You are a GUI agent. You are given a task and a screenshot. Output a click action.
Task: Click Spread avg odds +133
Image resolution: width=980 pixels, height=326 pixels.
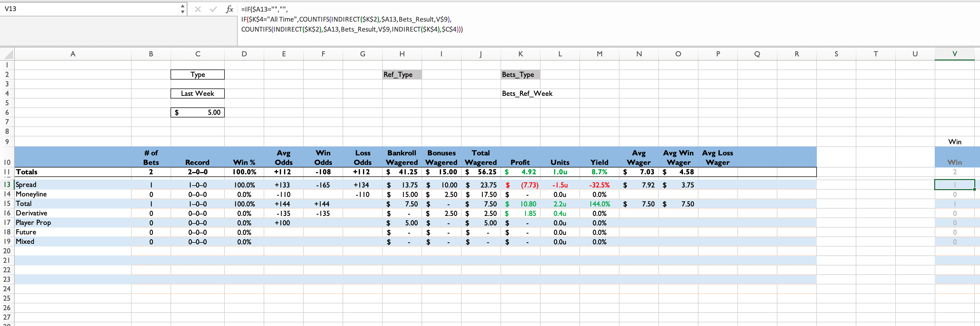(284, 185)
